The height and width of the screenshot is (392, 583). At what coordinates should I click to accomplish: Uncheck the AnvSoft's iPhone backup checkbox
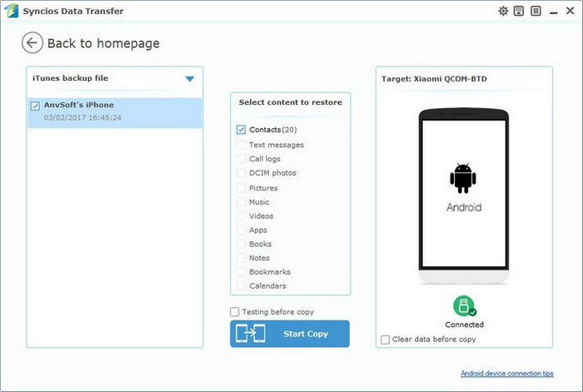point(35,107)
